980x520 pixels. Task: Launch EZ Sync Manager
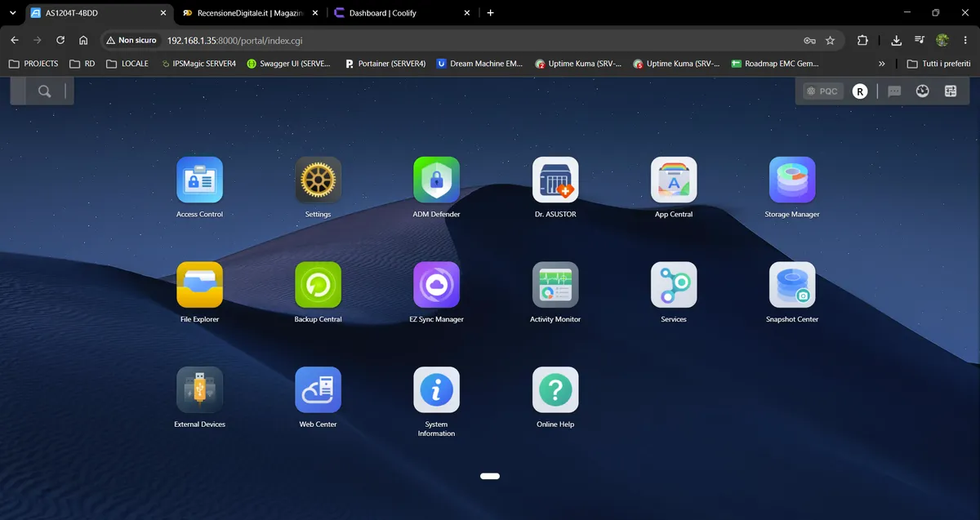tap(436, 285)
